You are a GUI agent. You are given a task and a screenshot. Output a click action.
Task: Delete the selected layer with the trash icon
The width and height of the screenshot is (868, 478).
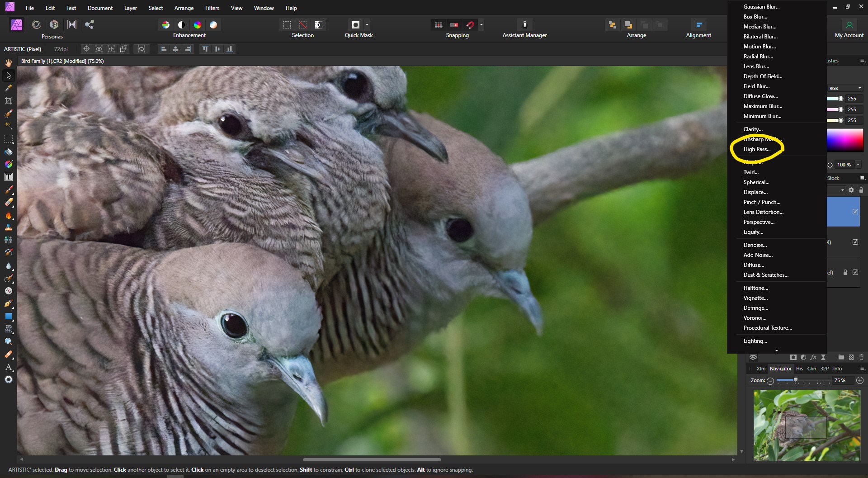(x=861, y=357)
